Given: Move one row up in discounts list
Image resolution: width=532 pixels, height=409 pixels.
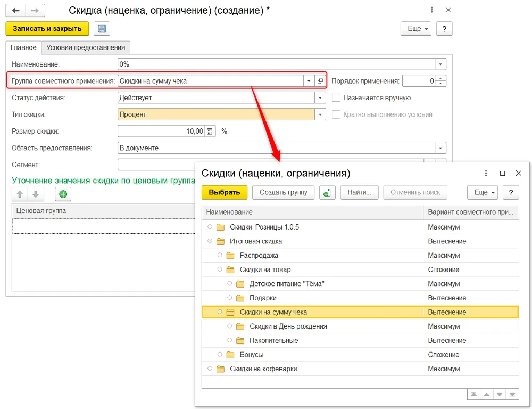Looking at the screenshot, I should (487, 395).
